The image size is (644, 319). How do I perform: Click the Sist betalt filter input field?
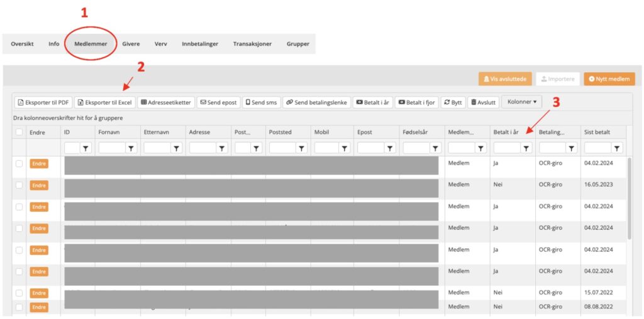598,148
